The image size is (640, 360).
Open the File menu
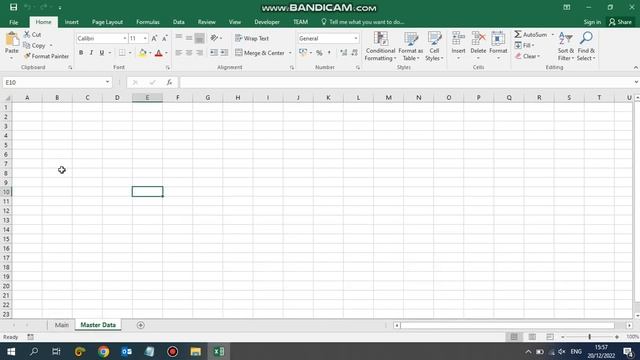(13, 22)
